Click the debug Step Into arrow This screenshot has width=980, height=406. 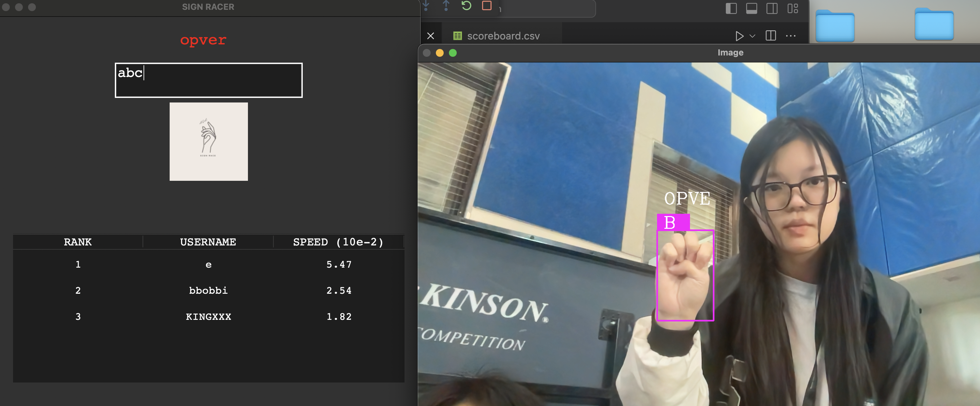(x=426, y=5)
